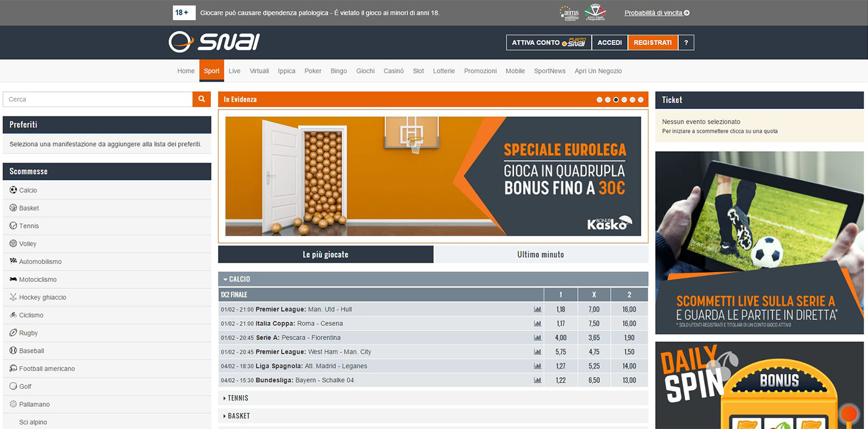Select draw odds 6,50 for Bayern - Schalke 04

coord(594,380)
